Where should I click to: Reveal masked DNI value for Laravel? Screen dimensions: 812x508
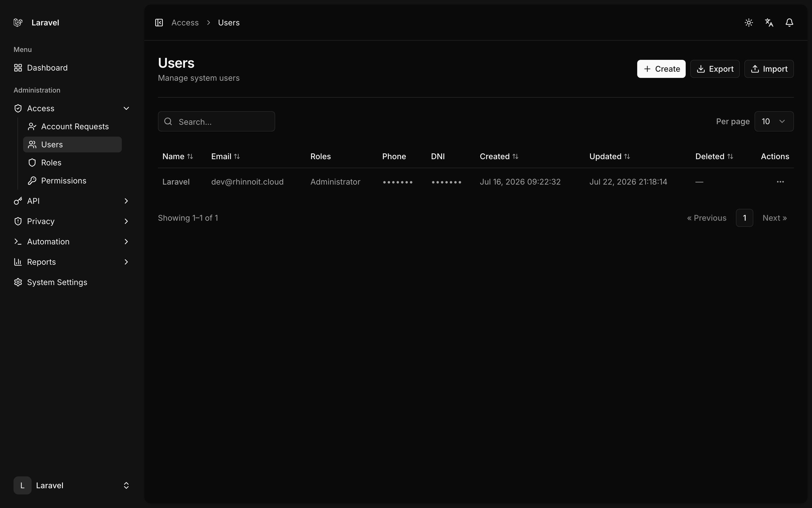pos(446,182)
